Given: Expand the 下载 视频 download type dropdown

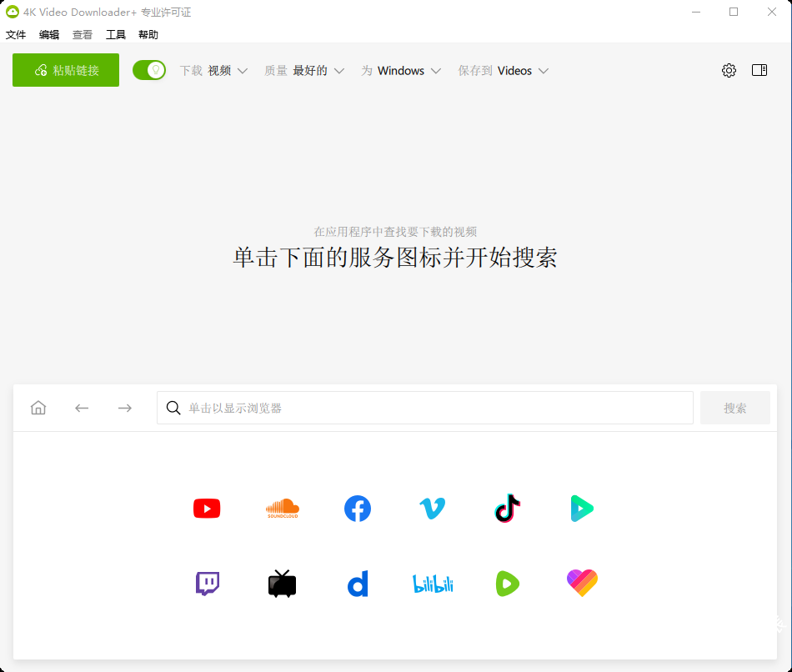Looking at the screenshot, I should [213, 71].
